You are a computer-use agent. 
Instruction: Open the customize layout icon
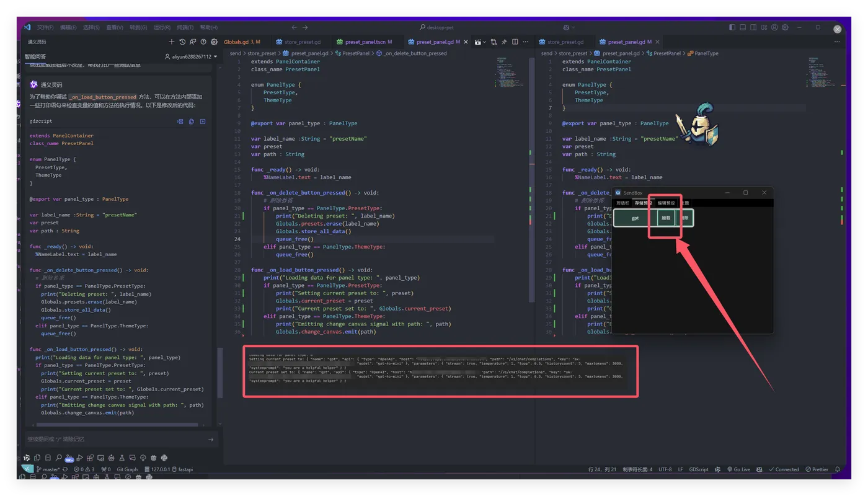coord(764,27)
